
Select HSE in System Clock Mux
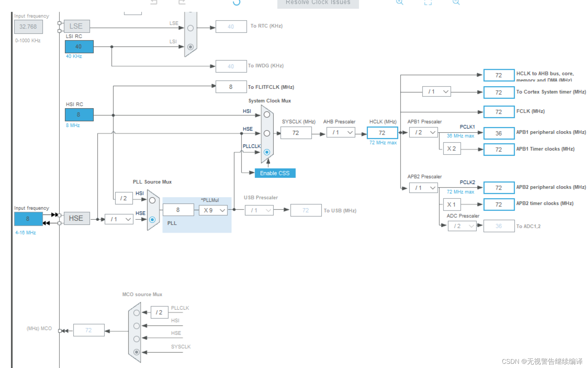[x=267, y=133]
